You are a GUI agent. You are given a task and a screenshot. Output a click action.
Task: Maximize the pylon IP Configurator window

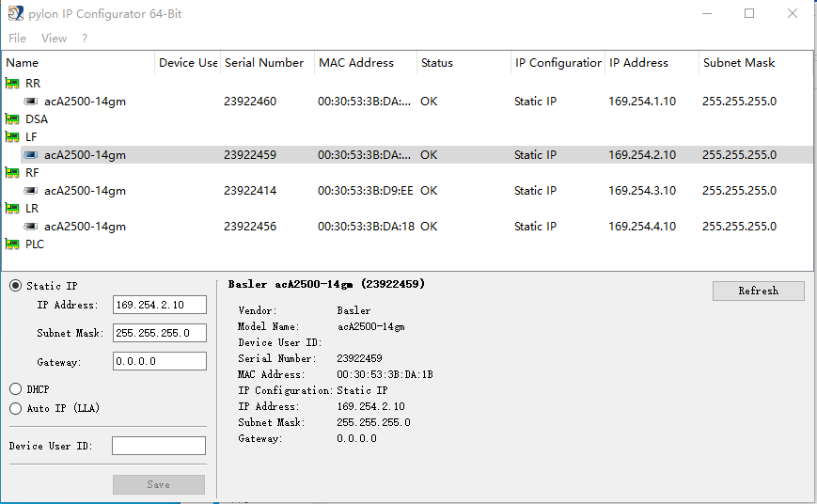point(749,13)
